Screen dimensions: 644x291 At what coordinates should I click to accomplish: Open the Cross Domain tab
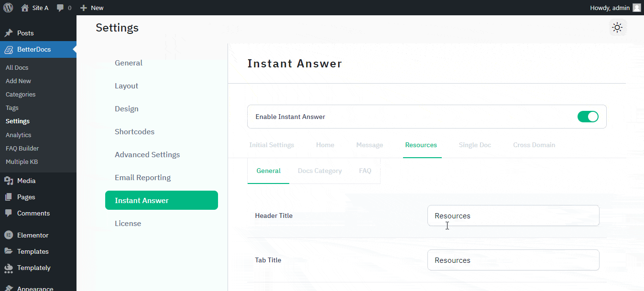point(534,145)
